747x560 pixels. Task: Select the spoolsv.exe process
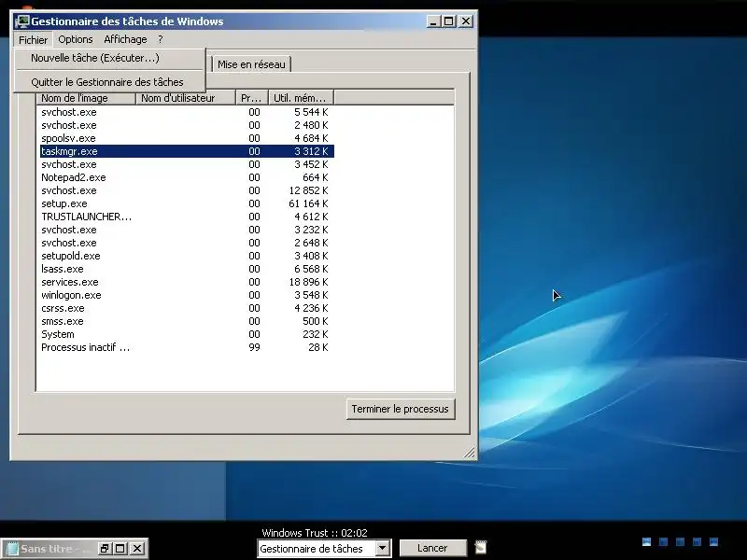[187, 138]
